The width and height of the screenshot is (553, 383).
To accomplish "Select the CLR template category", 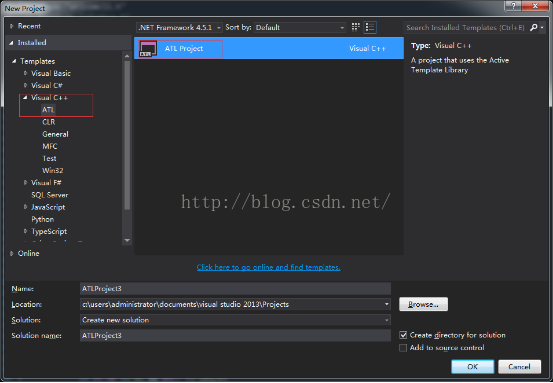I will pyautogui.click(x=49, y=122).
